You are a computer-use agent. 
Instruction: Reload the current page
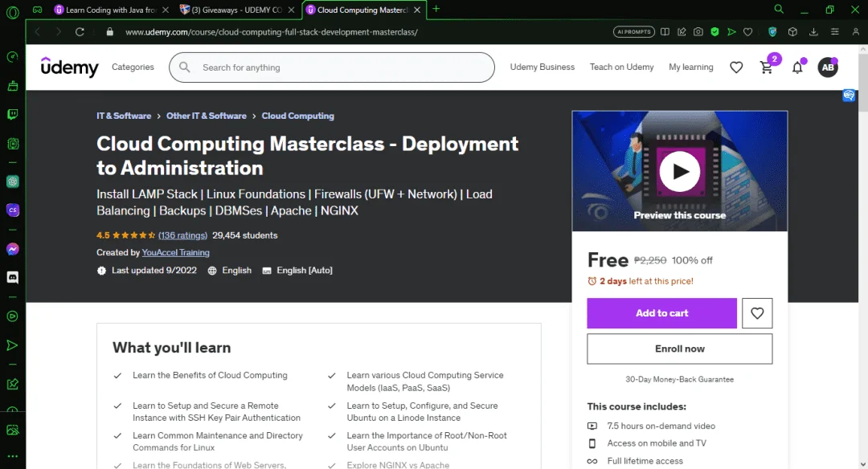80,32
